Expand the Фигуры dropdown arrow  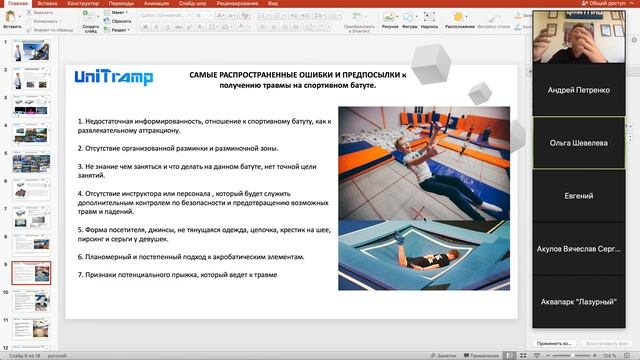tap(416, 16)
